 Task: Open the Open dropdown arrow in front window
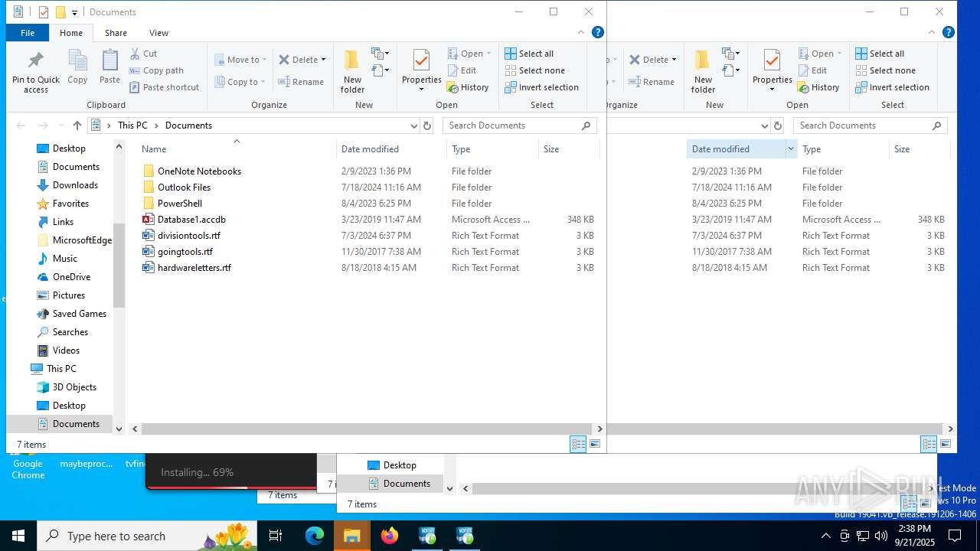(488, 54)
